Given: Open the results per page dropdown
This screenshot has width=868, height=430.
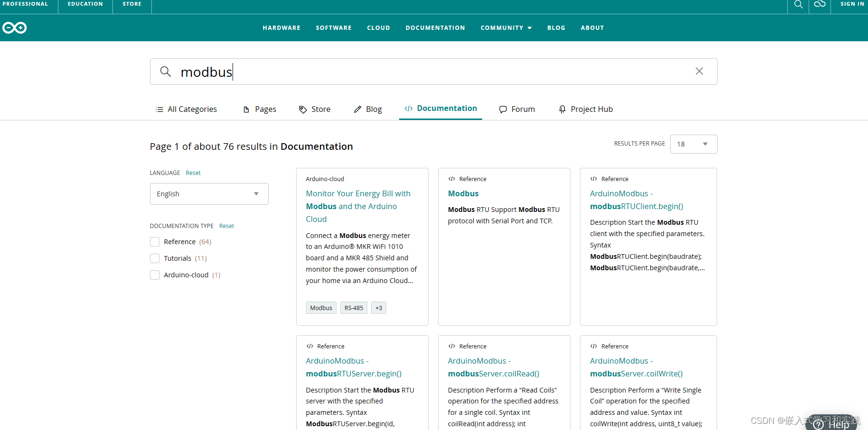Looking at the screenshot, I should 693,144.
